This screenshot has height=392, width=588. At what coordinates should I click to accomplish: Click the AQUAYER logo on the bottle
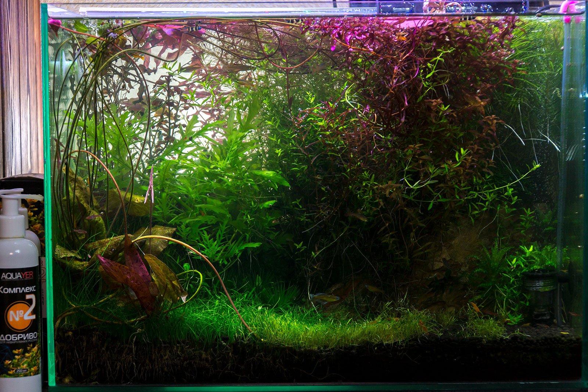pos(17,275)
